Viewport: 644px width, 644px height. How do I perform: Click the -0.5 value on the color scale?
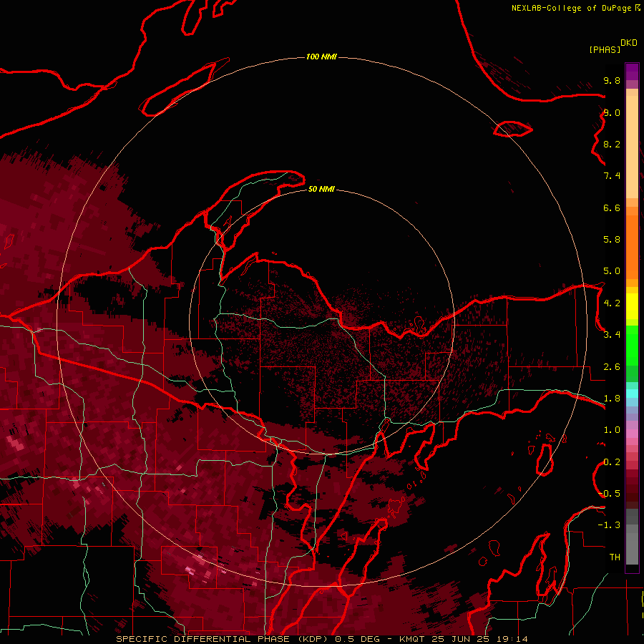(x=609, y=494)
